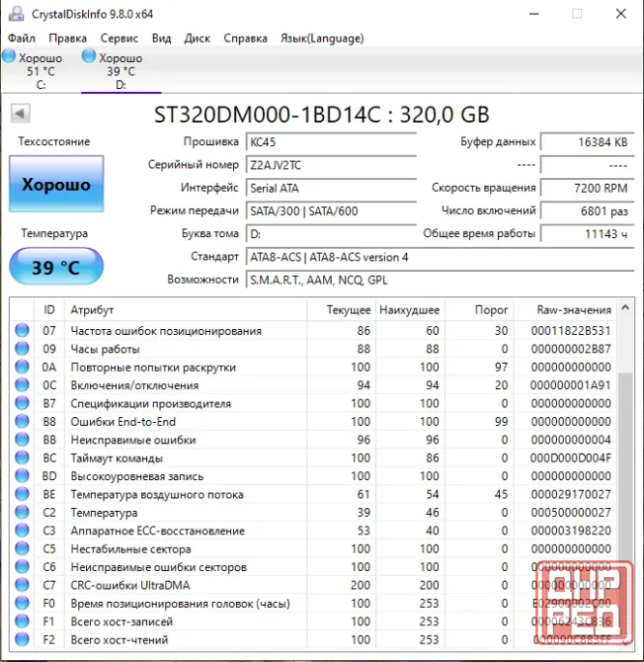Click the transfer mode field SATA/300 | SATA/600

coord(331,210)
